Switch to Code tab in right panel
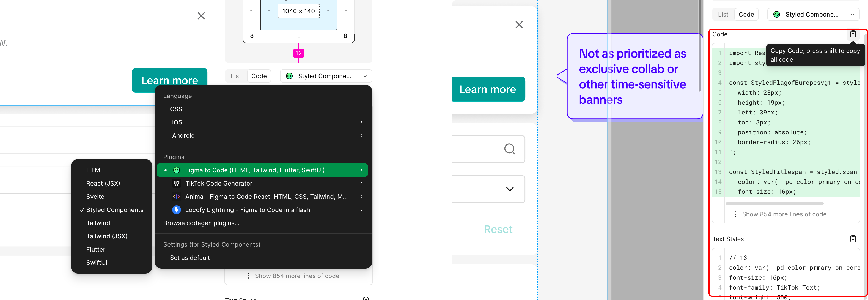The height and width of the screenshot is (300, 868). (746, 15)
